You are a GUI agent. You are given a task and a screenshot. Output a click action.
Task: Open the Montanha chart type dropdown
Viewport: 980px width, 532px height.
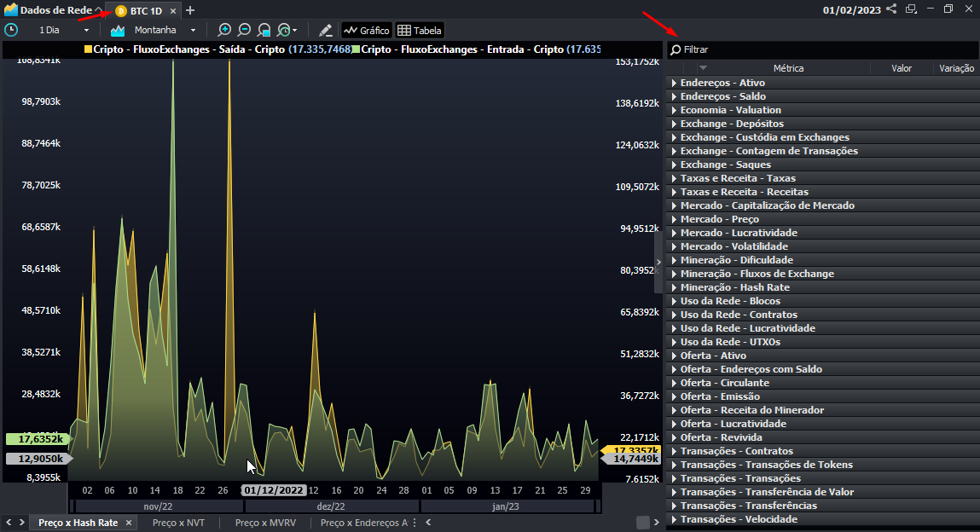coord(164,30)
